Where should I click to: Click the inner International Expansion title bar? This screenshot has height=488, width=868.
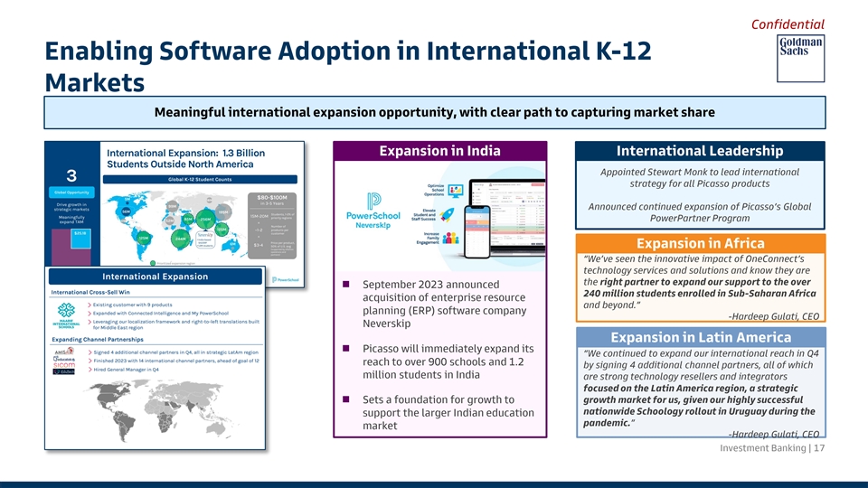[x=154, y=277]
